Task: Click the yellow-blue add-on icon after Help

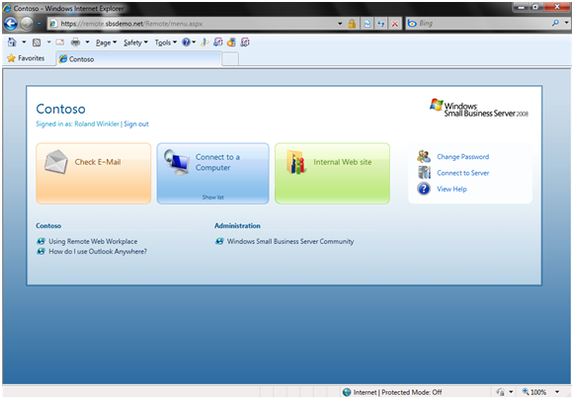Action: pos(205,42)
